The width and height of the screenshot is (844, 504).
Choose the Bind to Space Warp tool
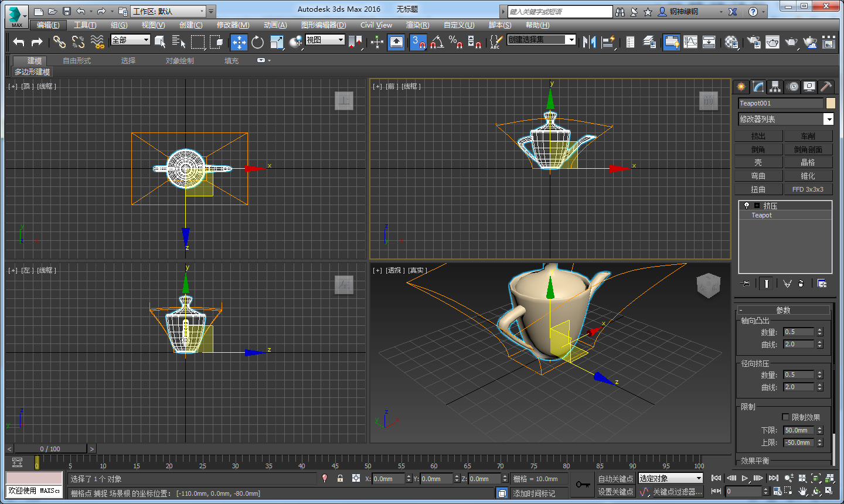tap(97, 42)
